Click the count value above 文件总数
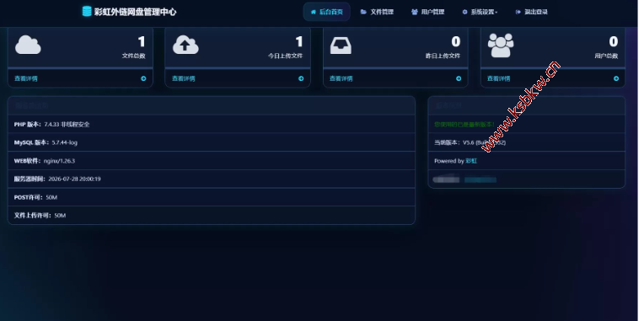 click(142, 41)
